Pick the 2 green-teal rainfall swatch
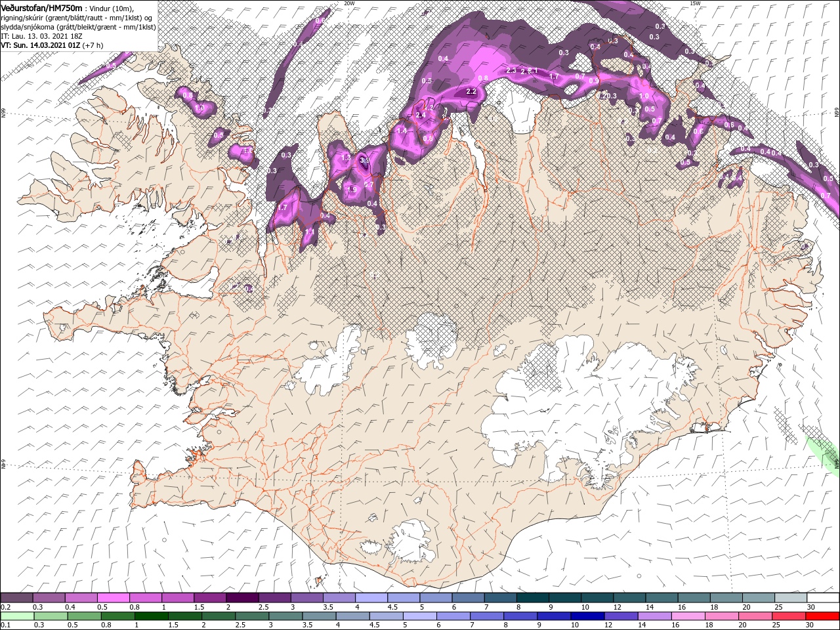The height and width of the screenshot is (630, 840). pyautogui.click(x=218, y=616)
